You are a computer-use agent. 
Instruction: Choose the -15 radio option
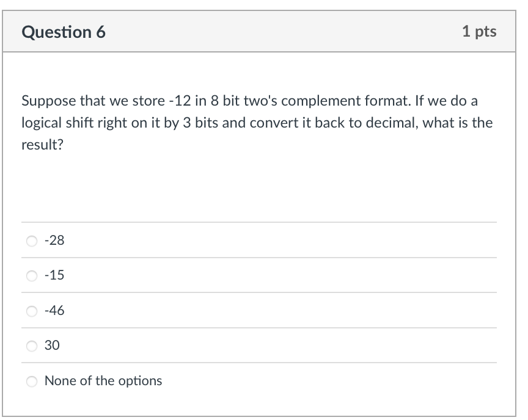pos(32,276)
